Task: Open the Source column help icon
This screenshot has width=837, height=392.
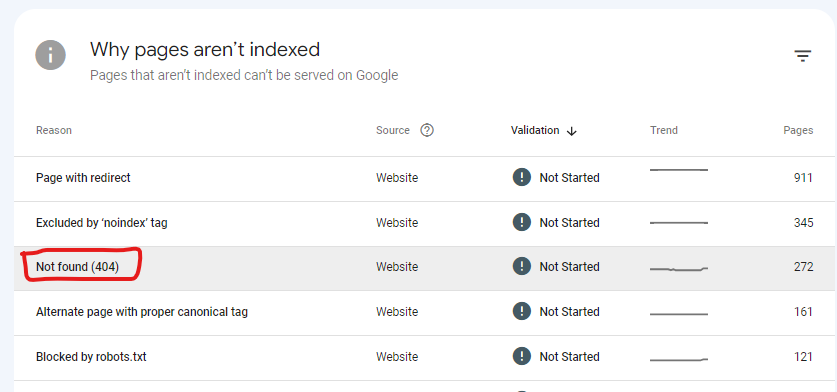Action: tap(427, 130)
